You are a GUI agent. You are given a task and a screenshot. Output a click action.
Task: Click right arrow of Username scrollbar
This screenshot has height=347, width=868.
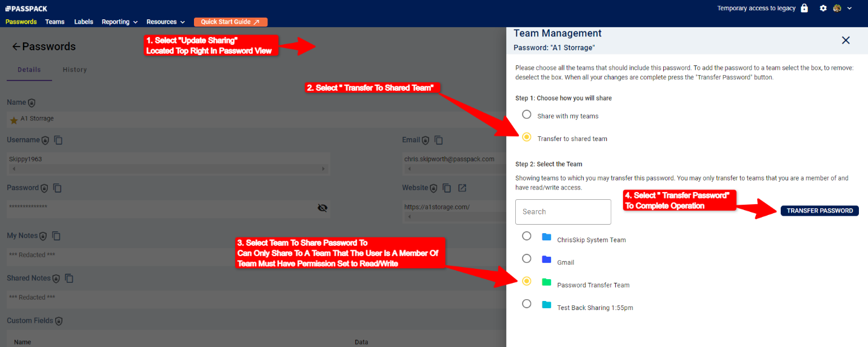pos(324,168)
